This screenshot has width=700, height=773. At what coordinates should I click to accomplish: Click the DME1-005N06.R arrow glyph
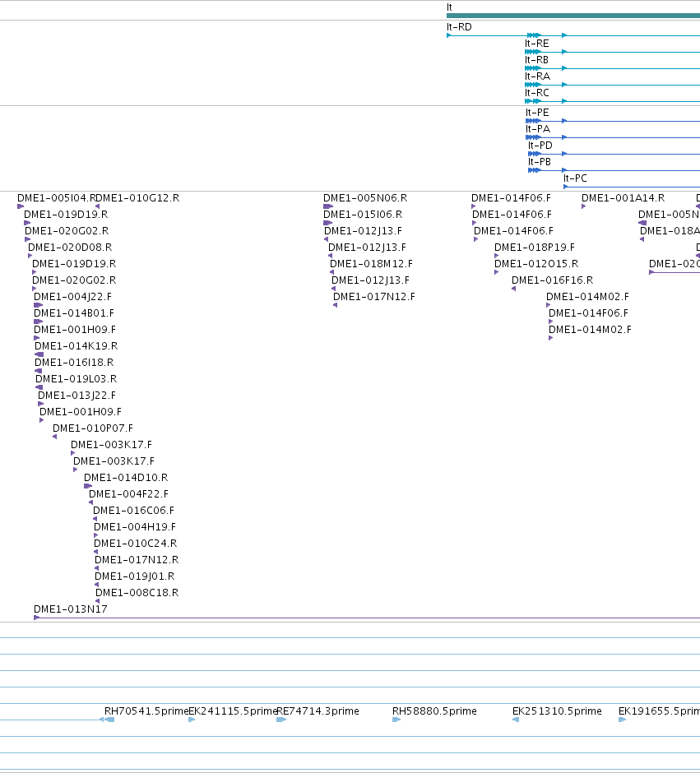[x=328, y=206]
